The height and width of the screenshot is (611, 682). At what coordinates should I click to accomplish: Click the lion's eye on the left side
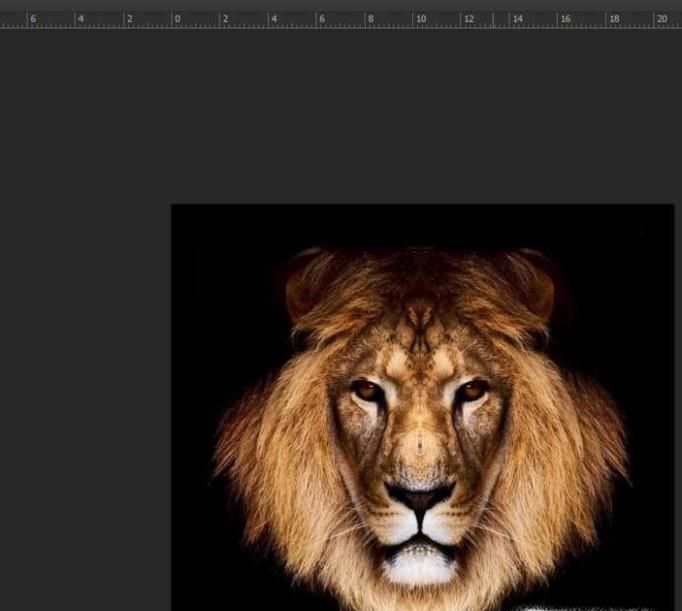[367, 391]
